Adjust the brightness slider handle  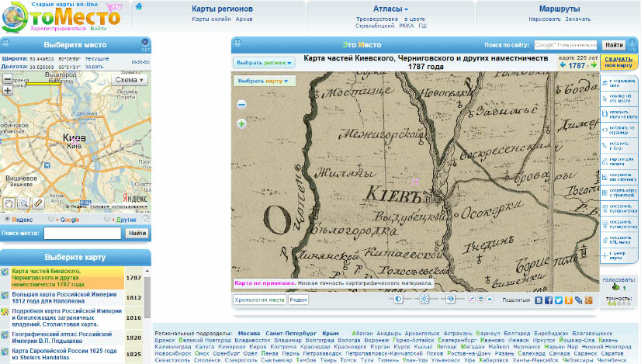[424, 300]
